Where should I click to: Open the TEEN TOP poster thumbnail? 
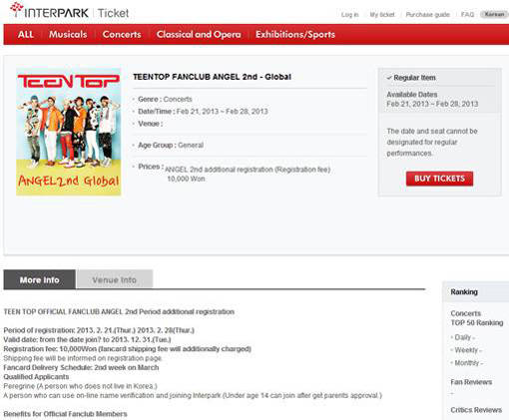[69, 132]
